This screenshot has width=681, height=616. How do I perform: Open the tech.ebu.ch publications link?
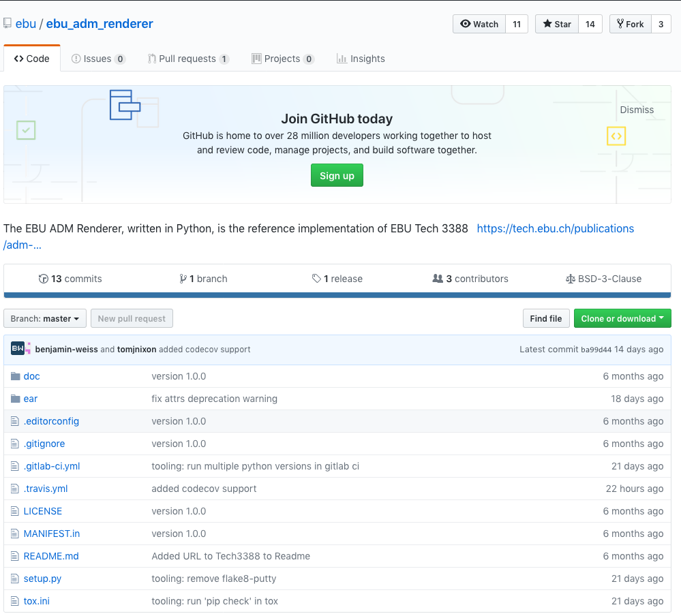click(555, 228)
